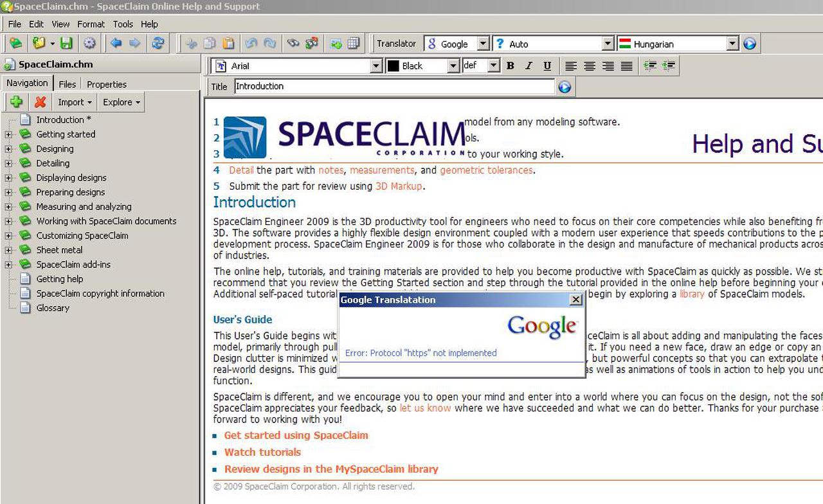Image resolution: width=823 pixels, height=504 pixels.
Task: Switch to the Files tab
Action: (x=67, y=84)
